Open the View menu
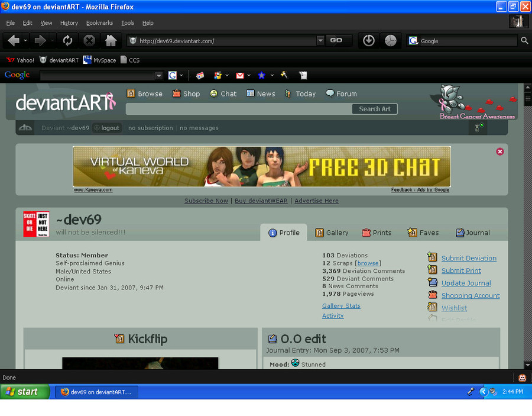 [47, 22]
